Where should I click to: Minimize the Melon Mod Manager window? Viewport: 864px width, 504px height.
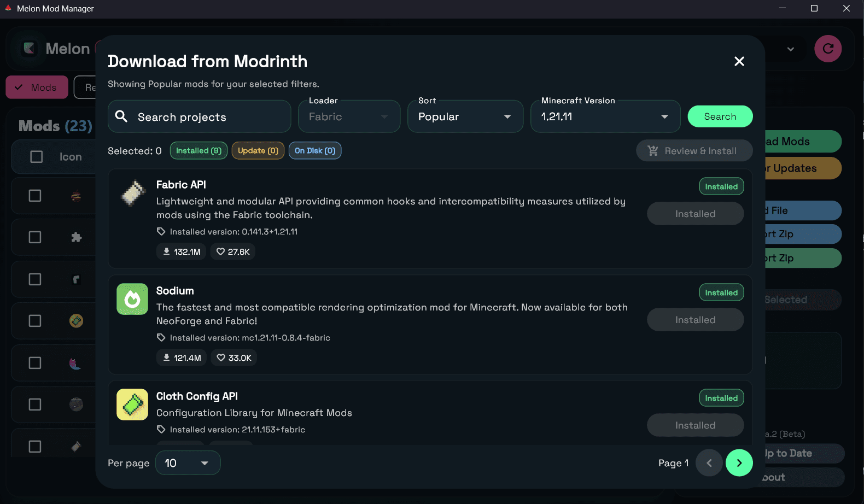click(783, 8)
